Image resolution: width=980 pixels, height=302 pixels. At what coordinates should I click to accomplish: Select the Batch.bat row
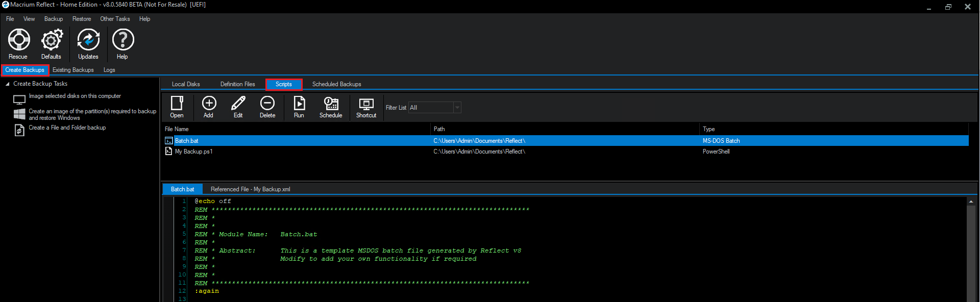click(x=566, y=141)
